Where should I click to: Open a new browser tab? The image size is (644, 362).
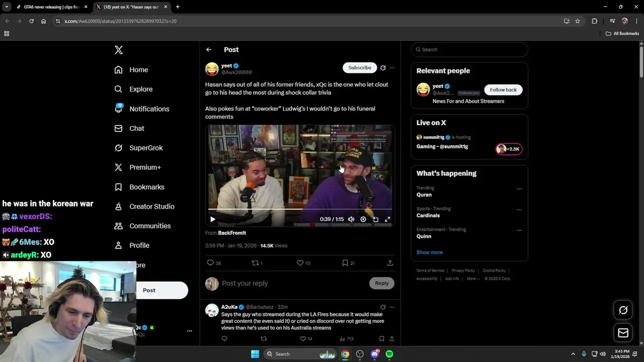[x=178, y=7]
